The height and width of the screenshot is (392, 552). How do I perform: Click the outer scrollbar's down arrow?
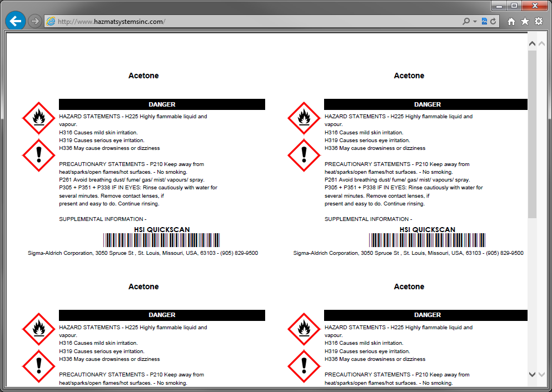(x=542, y=374)
